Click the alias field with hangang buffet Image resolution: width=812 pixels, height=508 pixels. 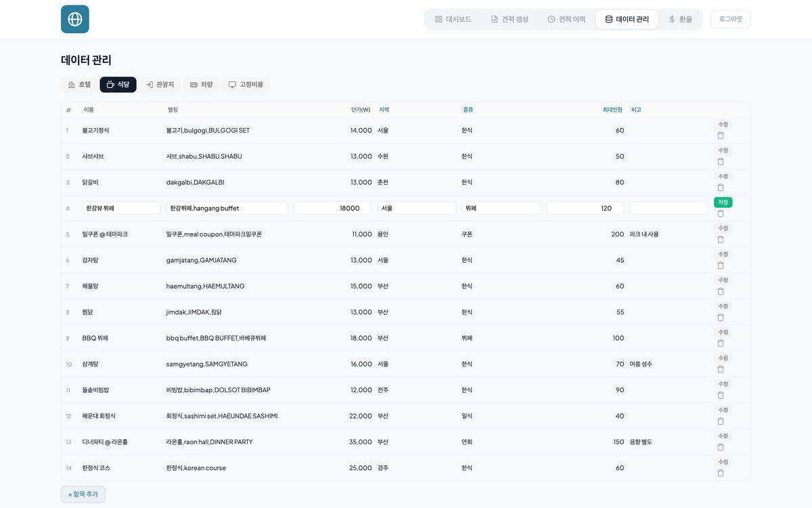(x=227, y=208)
